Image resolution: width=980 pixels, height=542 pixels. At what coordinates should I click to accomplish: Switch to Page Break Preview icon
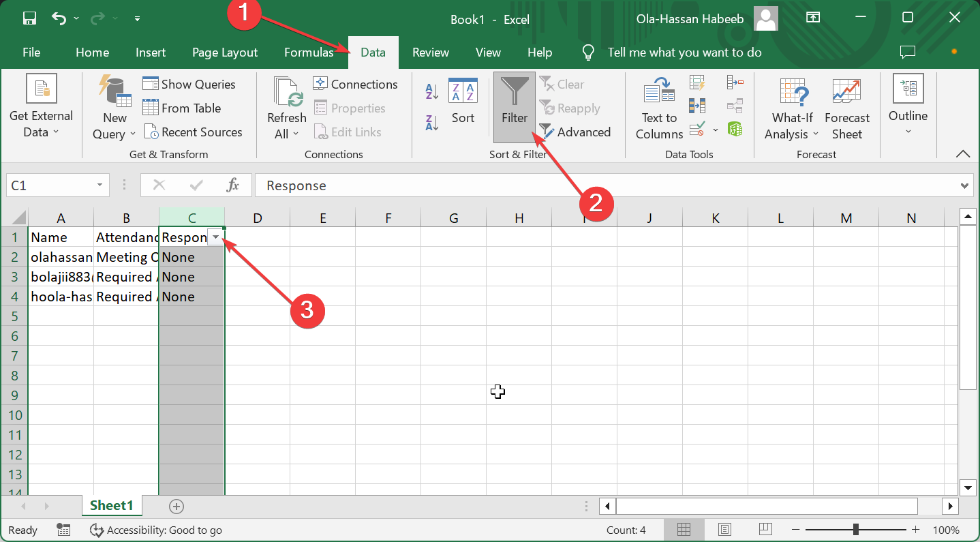point(765,530)
